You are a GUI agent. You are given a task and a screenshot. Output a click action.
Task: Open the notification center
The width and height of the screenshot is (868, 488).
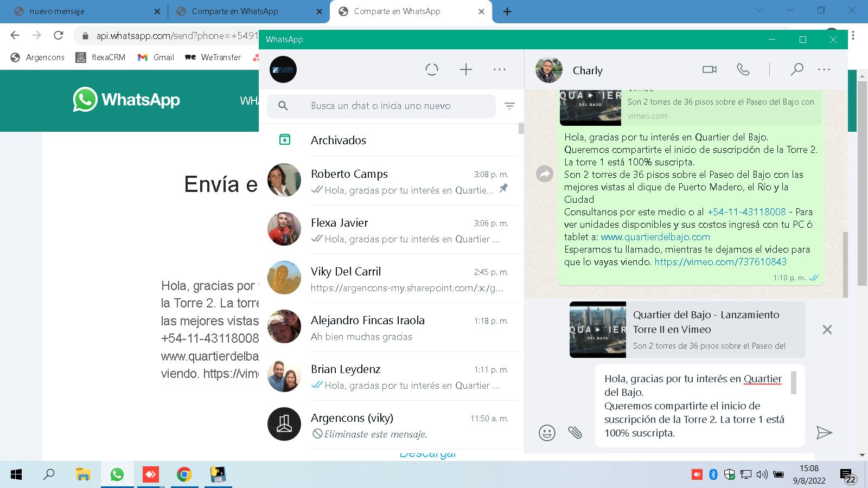pyautogui.click(x=848, y=476)
